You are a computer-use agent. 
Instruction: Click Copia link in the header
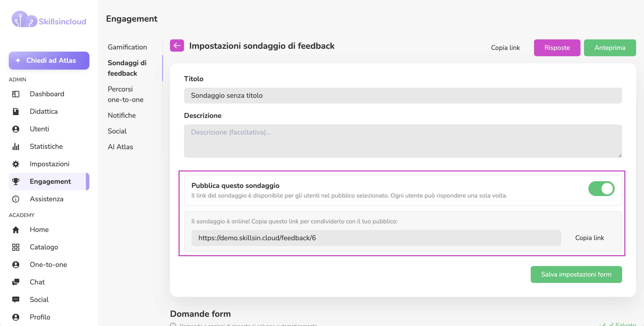(505, 48)
